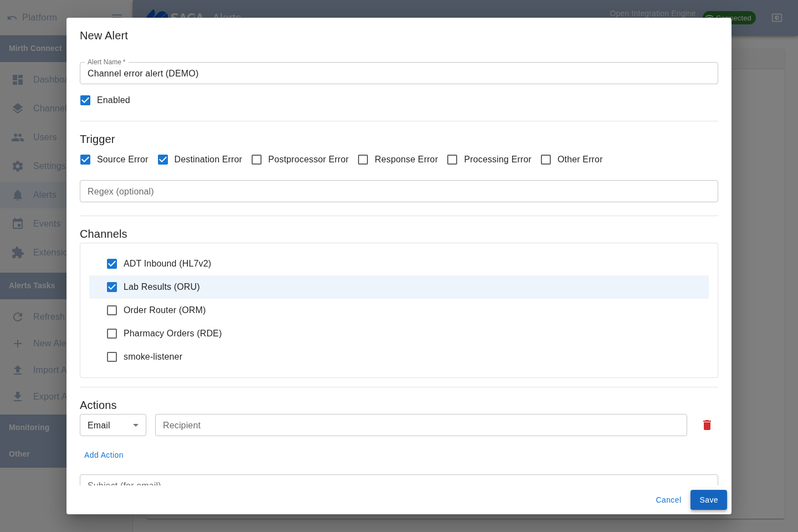
Task: Uncheck the Enabled checkbox
Action: [85, 100]
